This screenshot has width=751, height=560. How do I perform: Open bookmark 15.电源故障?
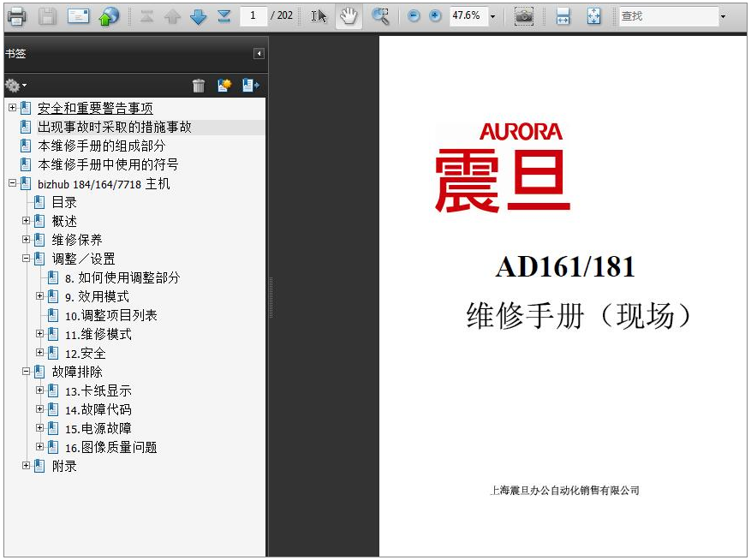pyautogui.click(x=98, y=428)
